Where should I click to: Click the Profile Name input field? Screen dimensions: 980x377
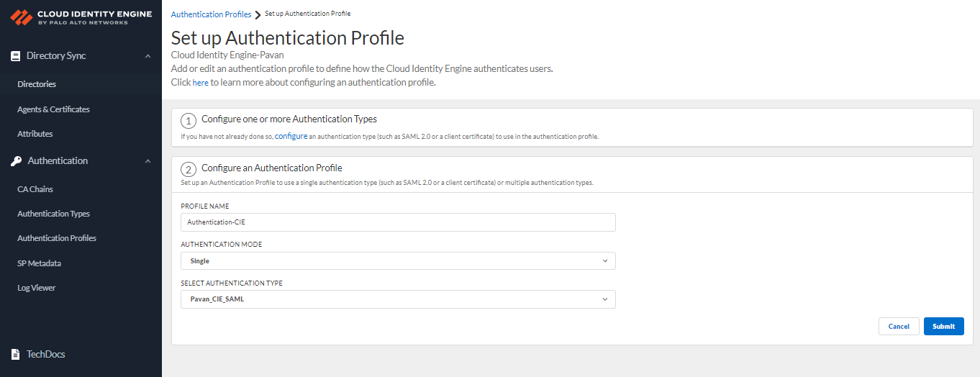click(x=398, y=222)
